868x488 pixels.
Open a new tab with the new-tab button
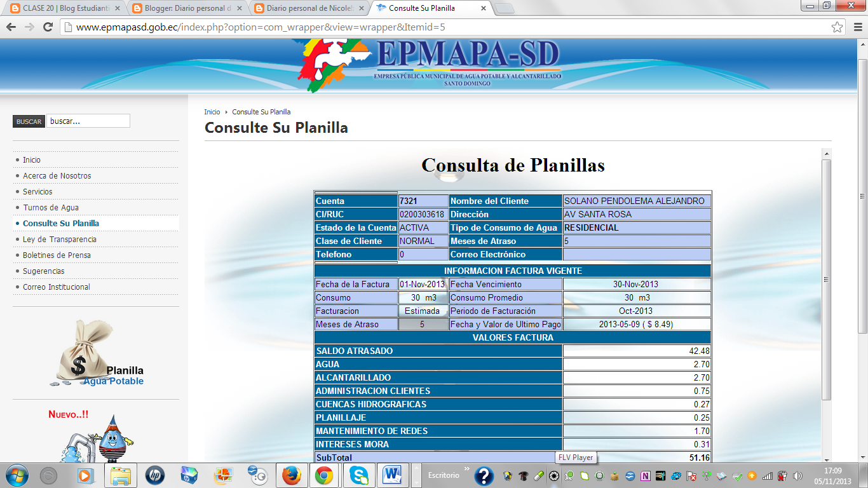[x=505, y=8]
